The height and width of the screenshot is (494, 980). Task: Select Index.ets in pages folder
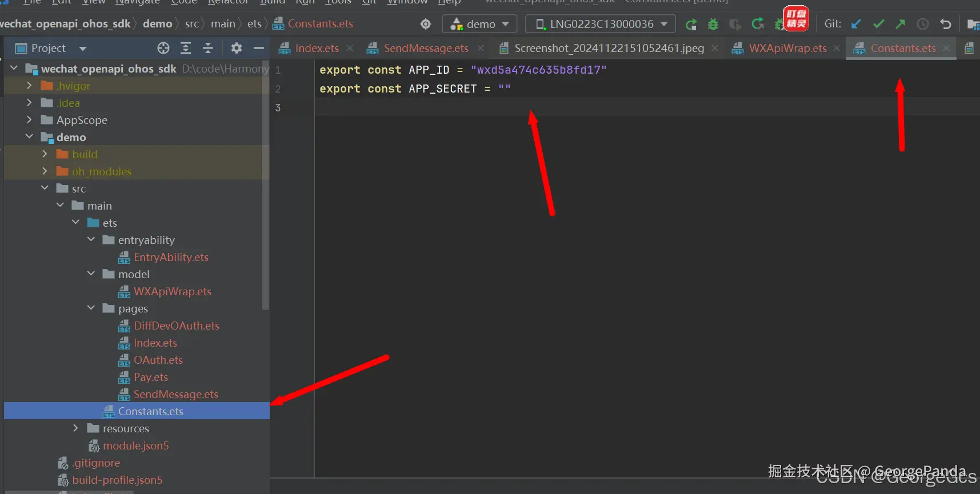[x=155, y=343]
